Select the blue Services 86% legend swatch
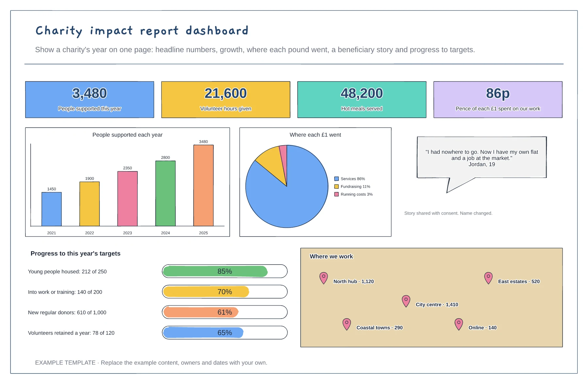This screenshot has height=384, width=588. pyautogui.click(x=336, y=179)
